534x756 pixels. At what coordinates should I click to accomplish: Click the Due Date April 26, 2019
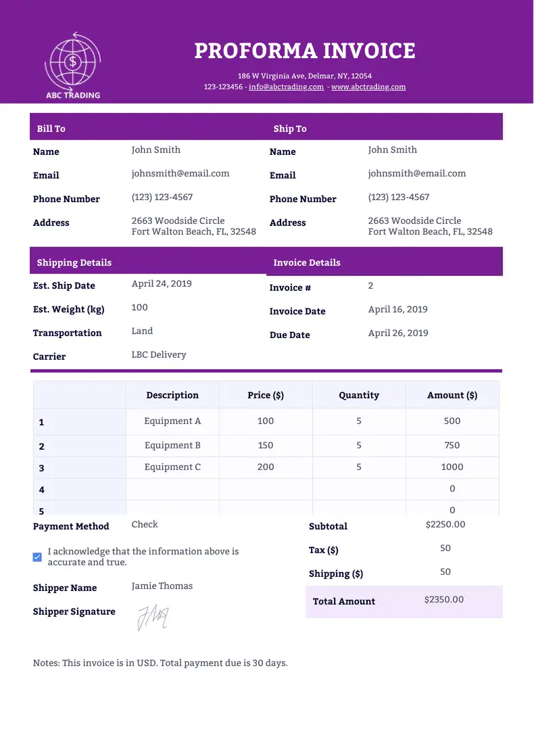point(398,333)
